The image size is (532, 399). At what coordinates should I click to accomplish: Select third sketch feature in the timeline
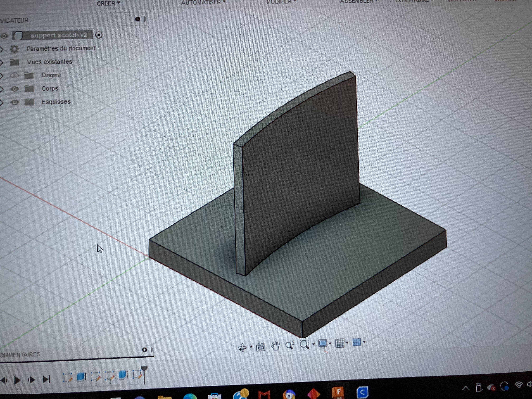coord(109,376)
